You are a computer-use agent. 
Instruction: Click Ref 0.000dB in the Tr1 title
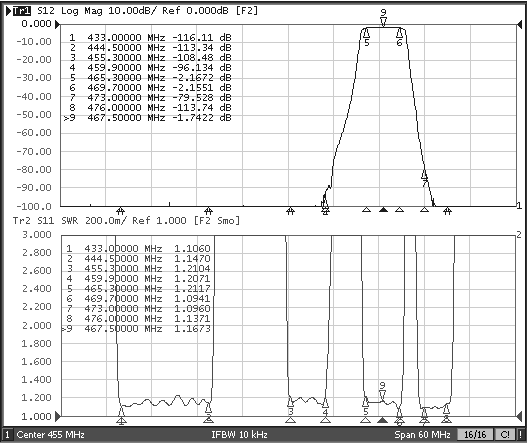pyautogui.click(x=195, y=11)
